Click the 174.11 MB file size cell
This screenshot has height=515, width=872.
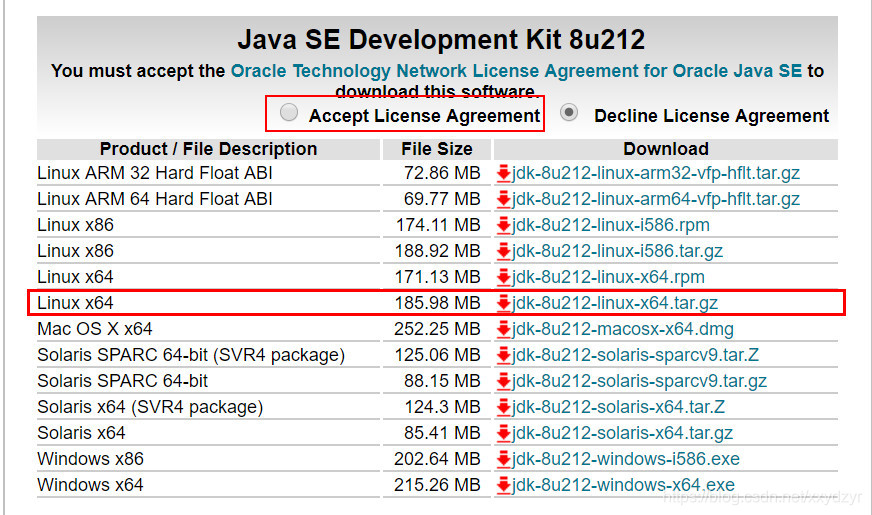[438, 225]
